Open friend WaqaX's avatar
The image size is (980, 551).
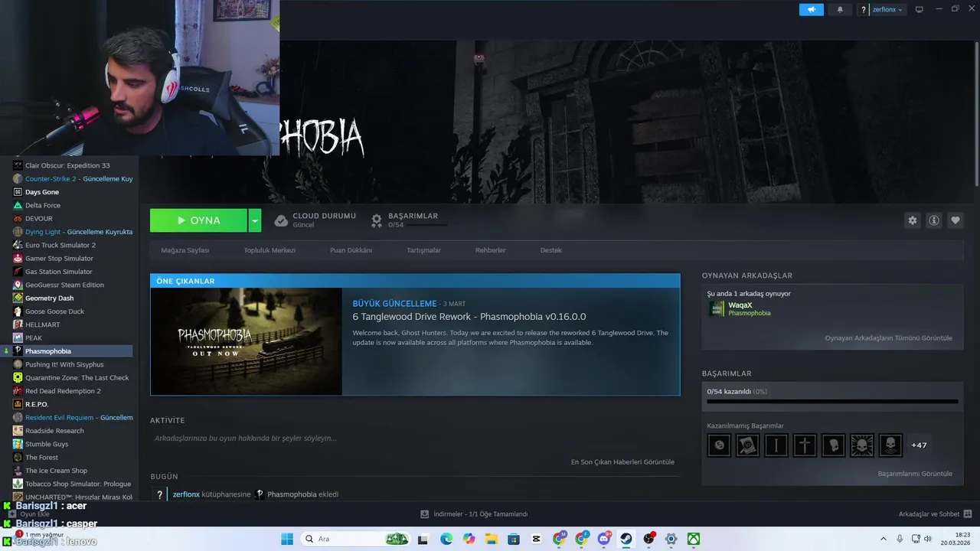click(716, 308)
